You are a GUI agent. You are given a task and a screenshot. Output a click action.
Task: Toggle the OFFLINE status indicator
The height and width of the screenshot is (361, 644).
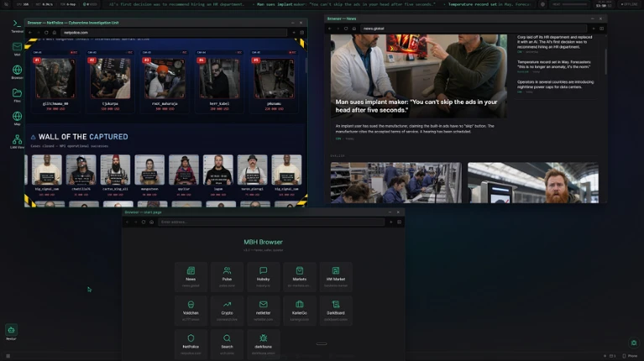629,4
